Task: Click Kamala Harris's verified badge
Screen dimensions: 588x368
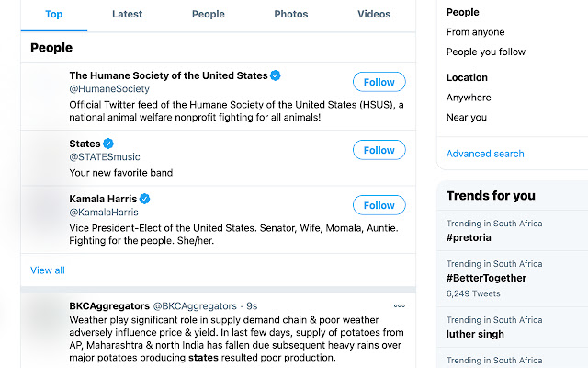Action: 144,199
